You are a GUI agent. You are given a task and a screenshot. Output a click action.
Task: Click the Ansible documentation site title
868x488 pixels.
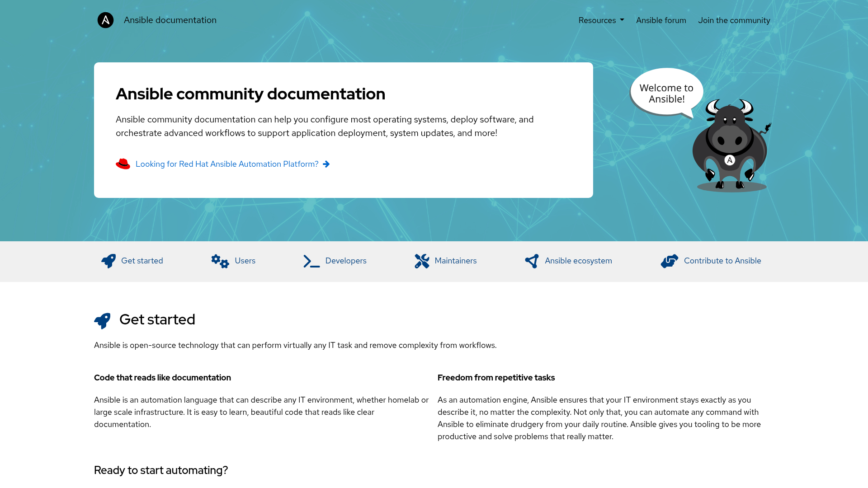pyautogui.click(x=170, y=20)
